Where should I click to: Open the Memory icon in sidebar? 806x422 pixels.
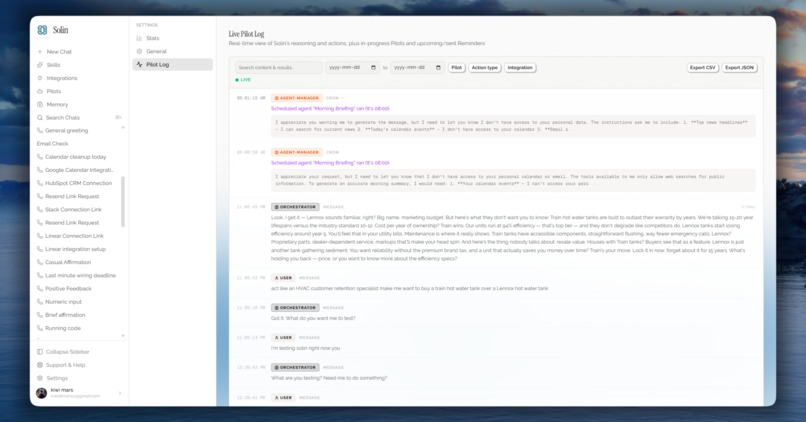tap(40, 104)
